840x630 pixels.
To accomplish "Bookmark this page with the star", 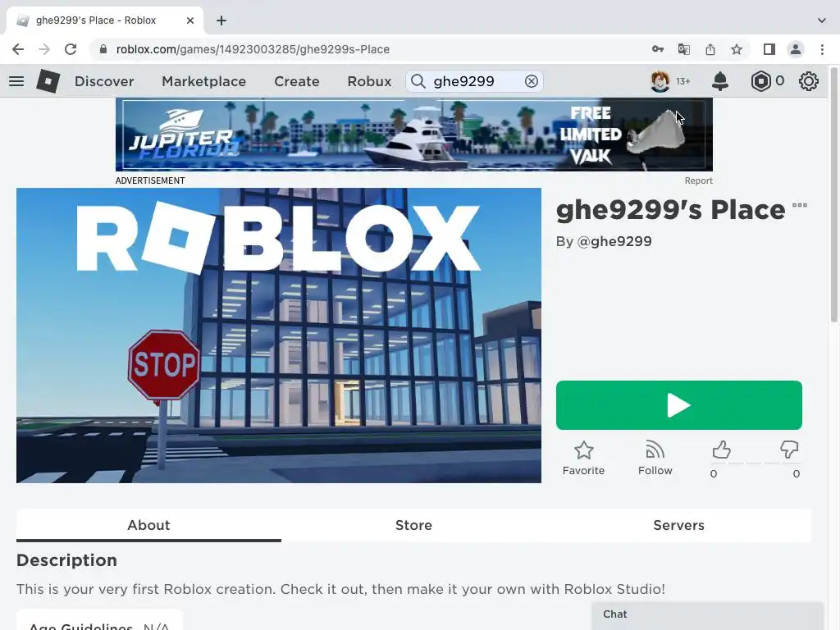I will [737, 49].
